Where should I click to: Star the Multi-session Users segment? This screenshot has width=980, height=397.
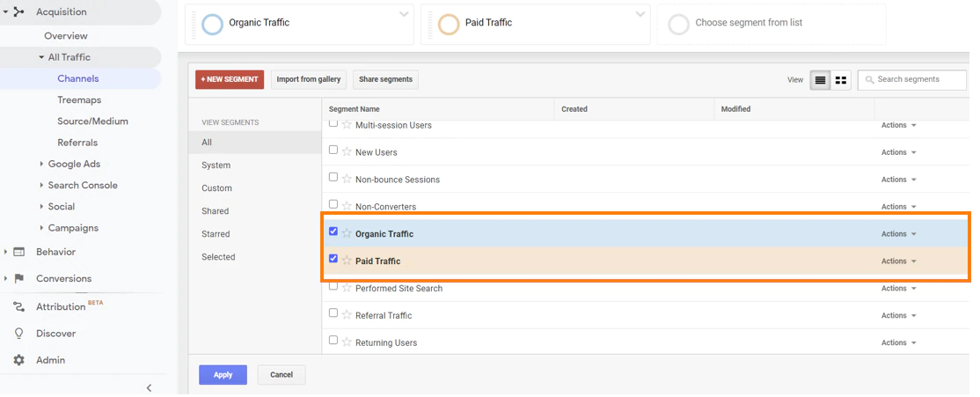point(347,125)
